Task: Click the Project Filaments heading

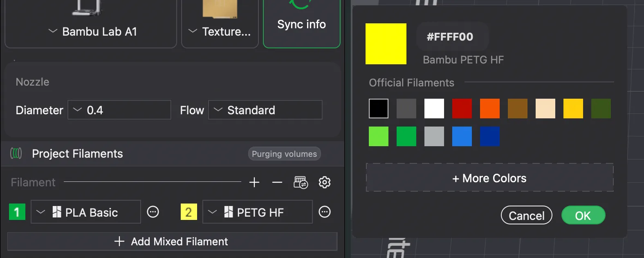Action: coord(77,154)
